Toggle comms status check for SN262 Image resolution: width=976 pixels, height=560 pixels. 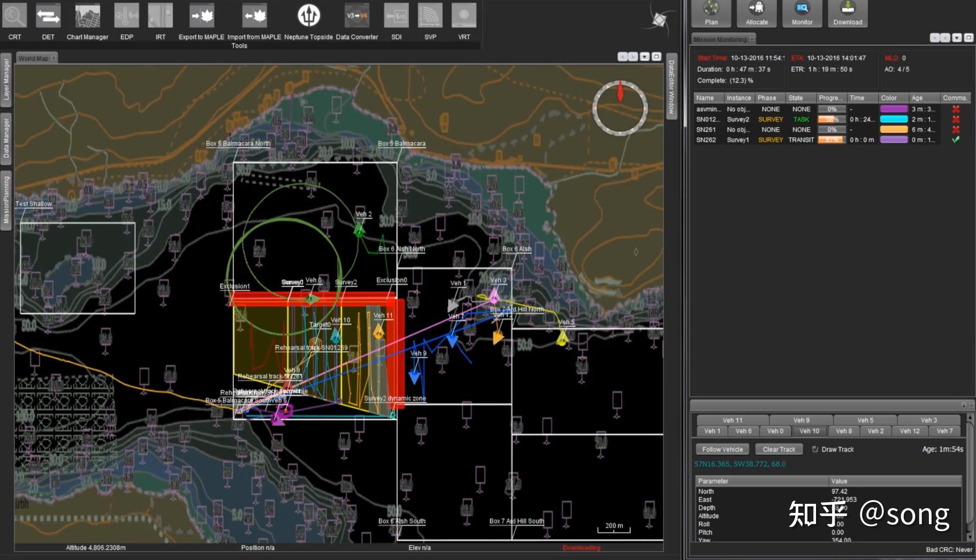[956, 140]
